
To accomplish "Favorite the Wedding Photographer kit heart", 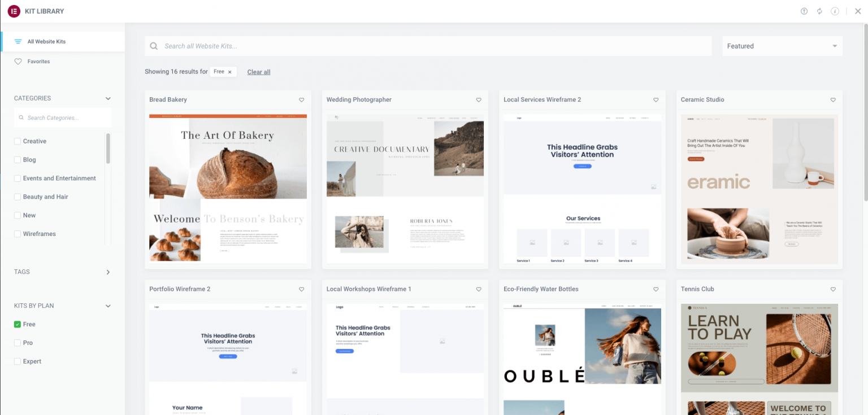I will pos(479,100).
